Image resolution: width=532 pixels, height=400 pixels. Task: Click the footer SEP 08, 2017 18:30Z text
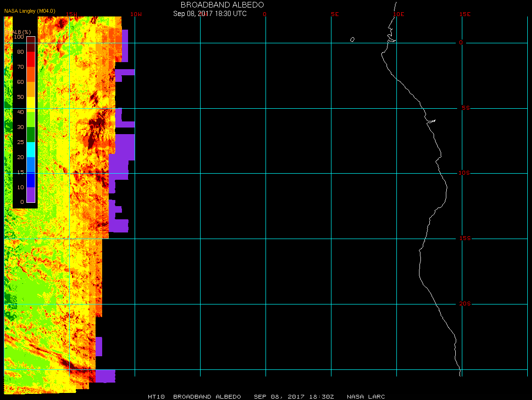pyautogui.click(x=294, y=396)
